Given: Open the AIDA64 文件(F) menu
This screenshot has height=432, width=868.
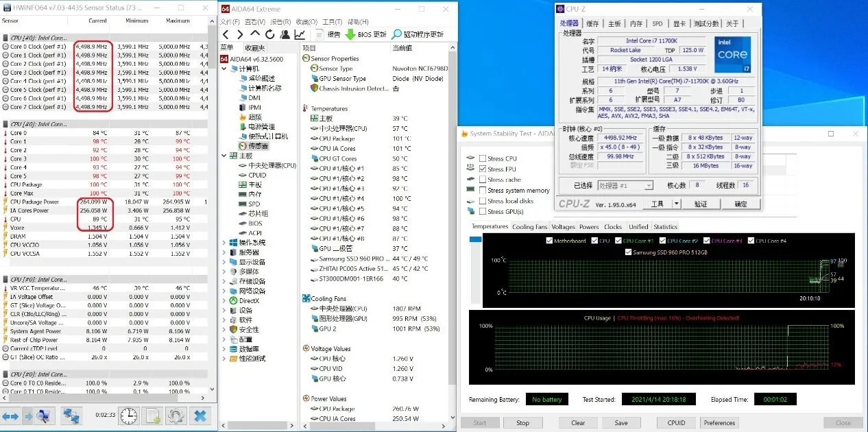Looking at the screenshot, I should point(230,21).
